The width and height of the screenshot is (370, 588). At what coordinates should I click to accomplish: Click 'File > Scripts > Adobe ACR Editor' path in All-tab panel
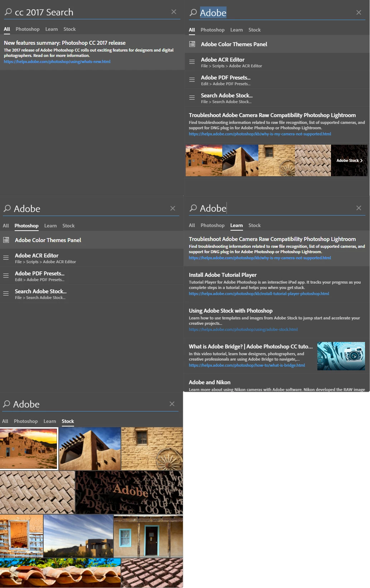coord(232,66)
